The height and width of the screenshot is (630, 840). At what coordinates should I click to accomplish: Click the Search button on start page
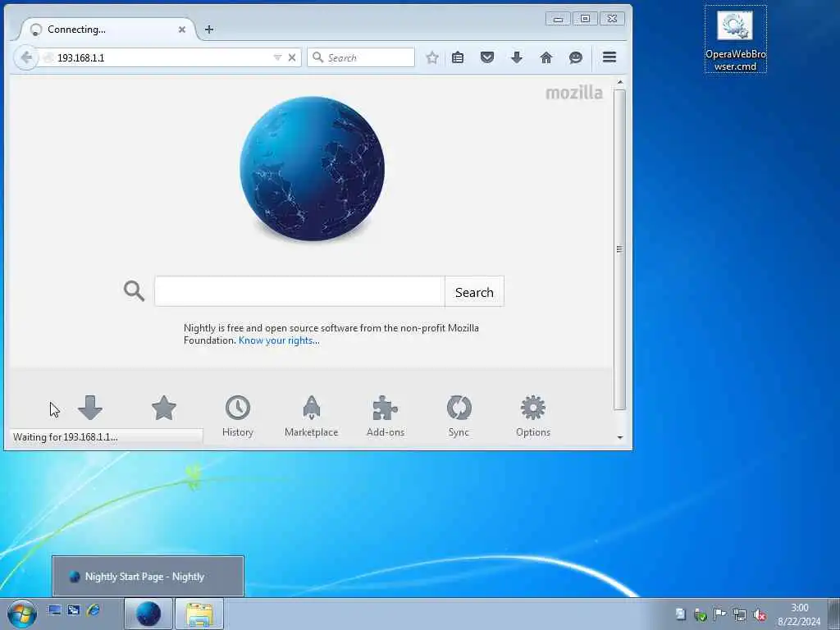(474, 291)
